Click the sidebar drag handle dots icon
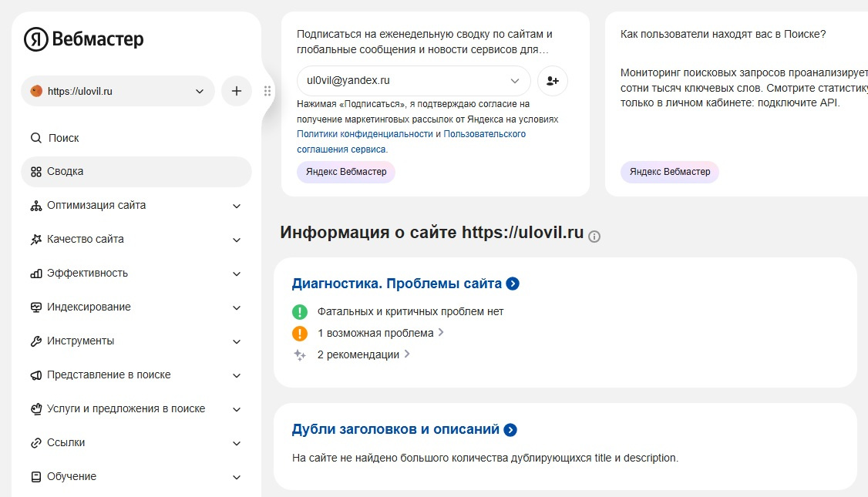This screenshot has height=497, width=868. (267, 92)
